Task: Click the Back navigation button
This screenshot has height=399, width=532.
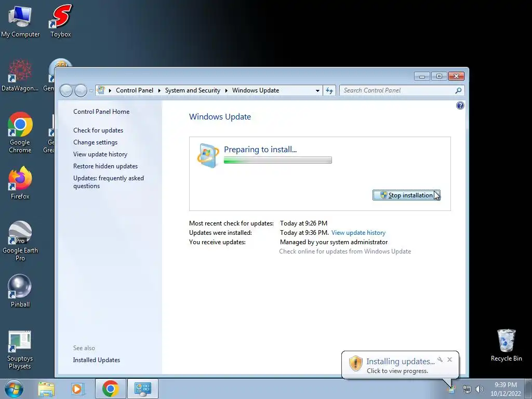Action: pyautogui.click(x=66, y=90)
